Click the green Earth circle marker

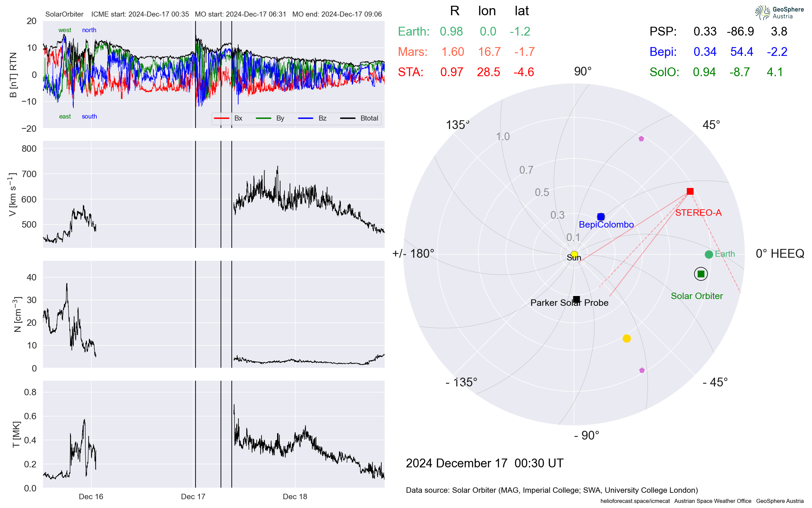click(709, 254)
